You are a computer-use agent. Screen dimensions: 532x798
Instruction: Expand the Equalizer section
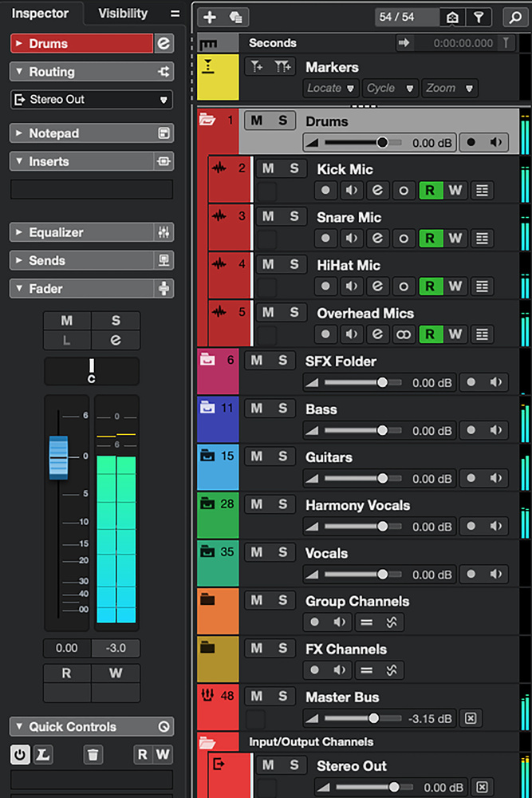tap(19, 232)
